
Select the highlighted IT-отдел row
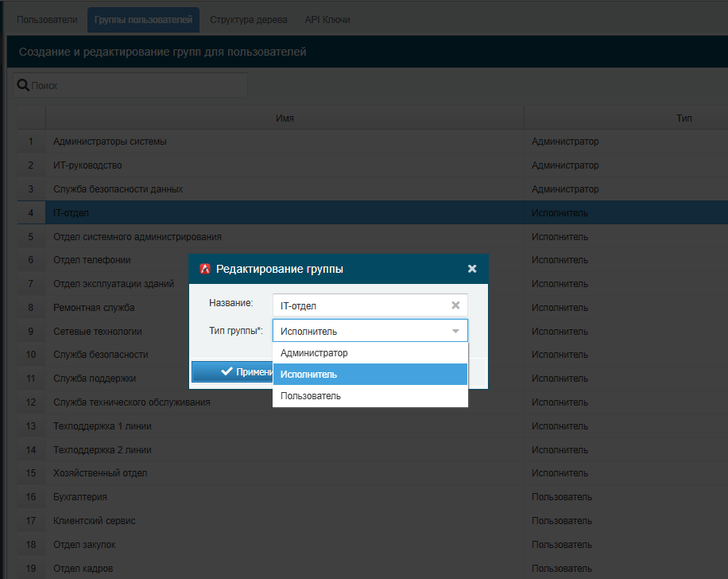pyautogui.click(x=373, y=213)
